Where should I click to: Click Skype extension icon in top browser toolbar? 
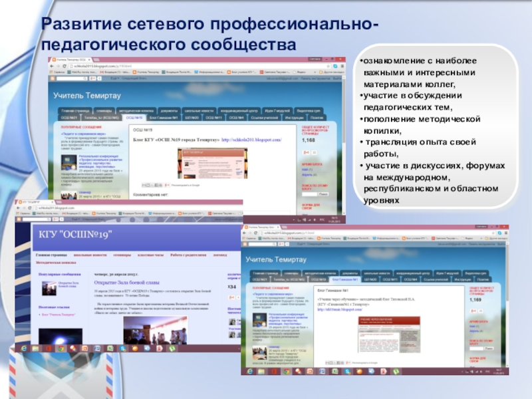coord(335,66)
